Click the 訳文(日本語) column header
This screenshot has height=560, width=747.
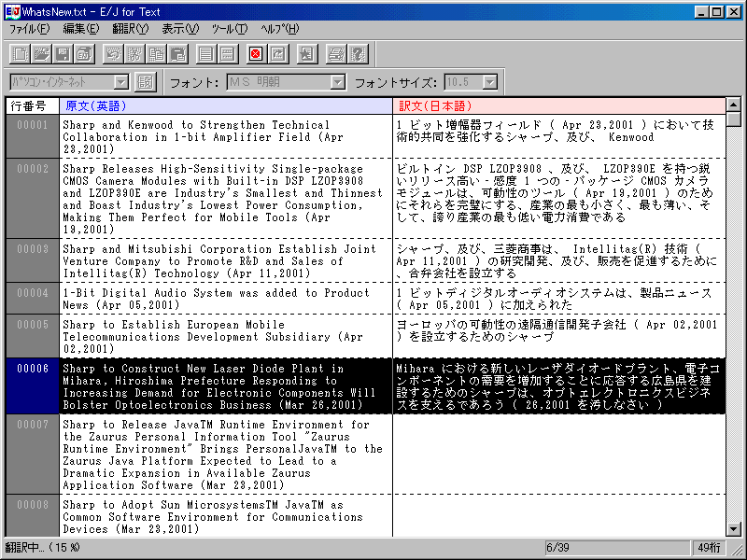pyautogui.click(x=558, y=105)
